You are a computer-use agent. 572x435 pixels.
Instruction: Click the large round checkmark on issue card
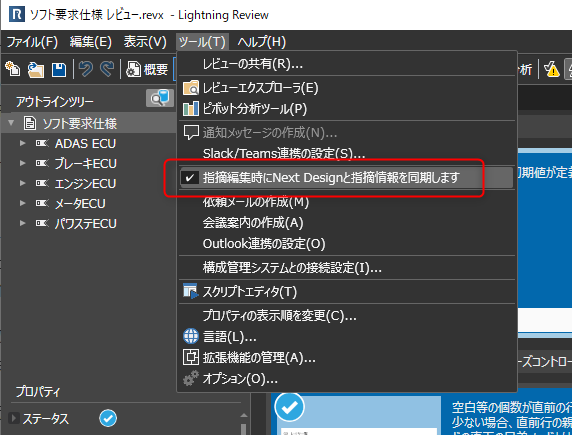(290, 407)
